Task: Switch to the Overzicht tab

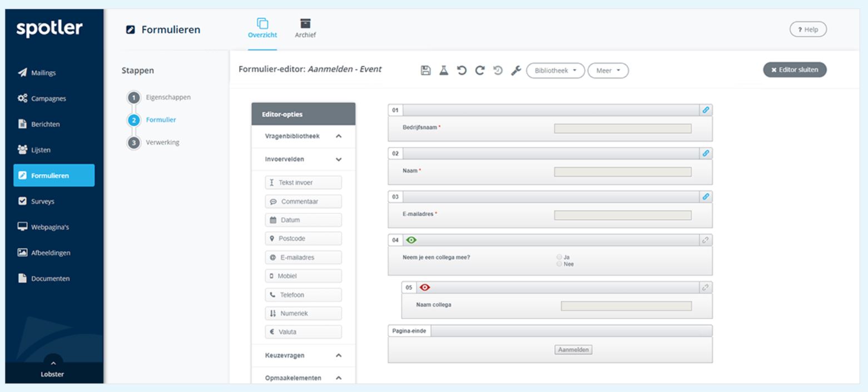Action: click(262, 28)
